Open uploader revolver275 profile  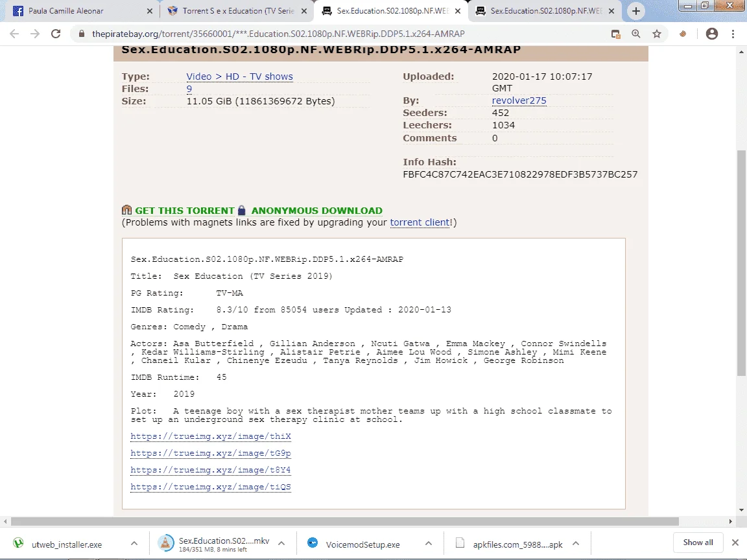tap(519, 100)
